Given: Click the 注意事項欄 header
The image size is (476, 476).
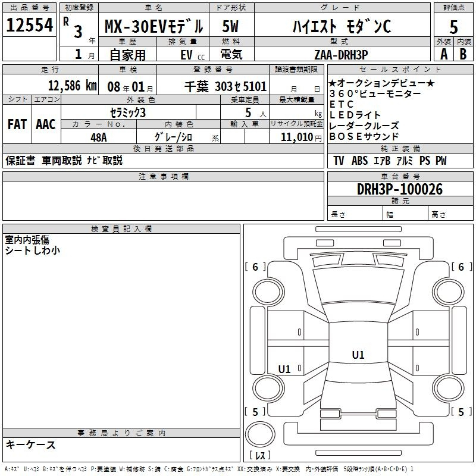Looking at the screenshot, I should tap(163, 176).
